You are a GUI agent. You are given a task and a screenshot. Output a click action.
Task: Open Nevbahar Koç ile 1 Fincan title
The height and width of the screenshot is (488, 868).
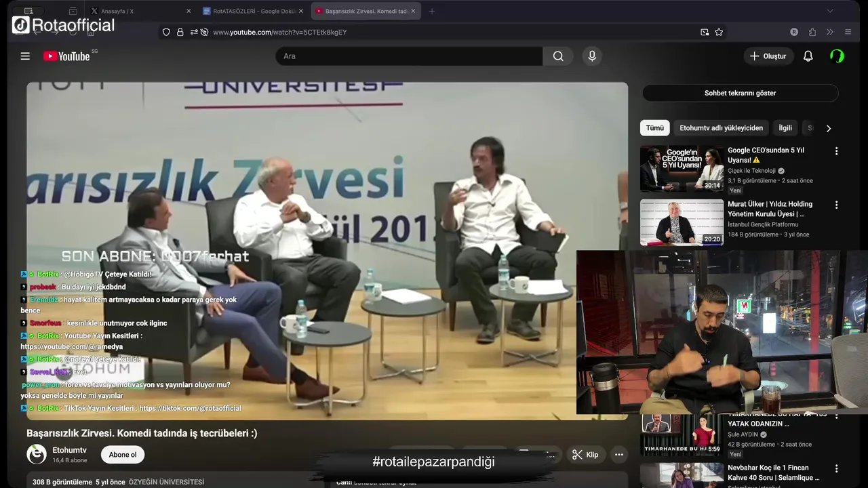[773, 473]
